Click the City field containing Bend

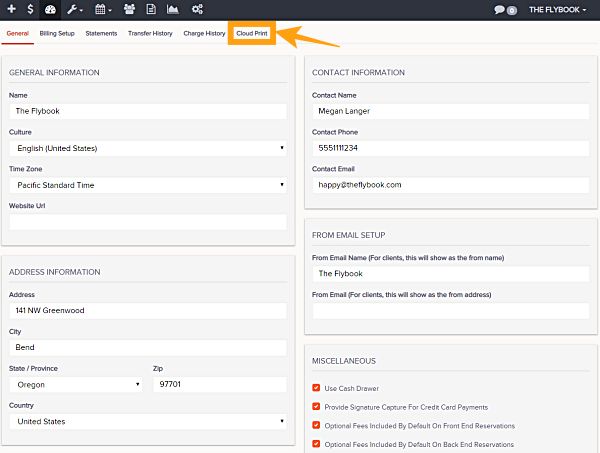click(148, 347)
